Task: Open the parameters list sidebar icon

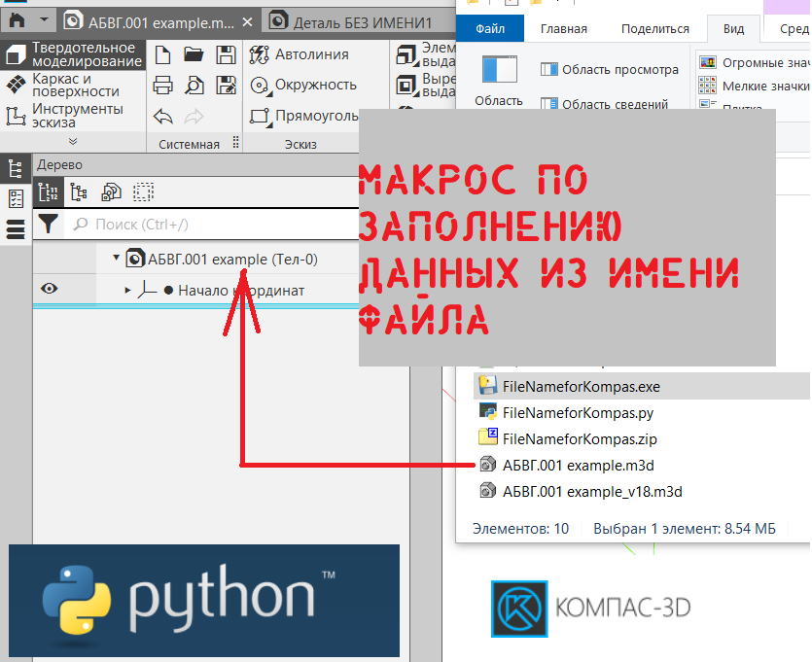Action: click(x=15, y=198)
